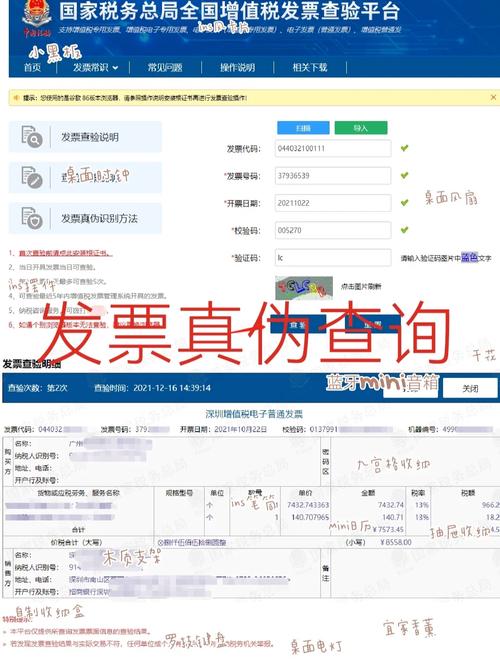The height and width of the screenshot is (666, 500).
Task: Click the 小写 total ¥8558.00
Action: pyautogui.click(x=396, y=542)
